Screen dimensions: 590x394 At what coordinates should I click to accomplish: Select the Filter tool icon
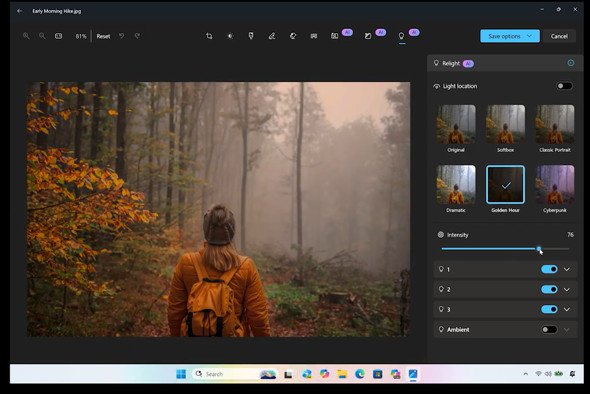pos(251,36)
